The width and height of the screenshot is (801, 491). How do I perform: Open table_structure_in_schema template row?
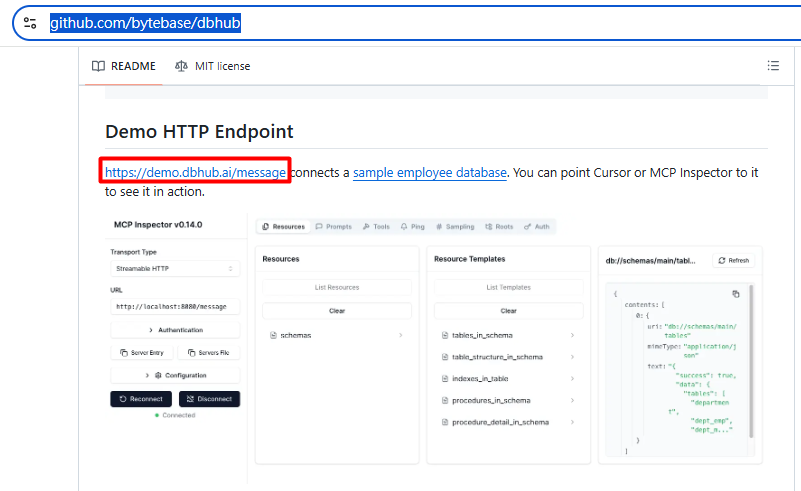click(x=508, y=357)
